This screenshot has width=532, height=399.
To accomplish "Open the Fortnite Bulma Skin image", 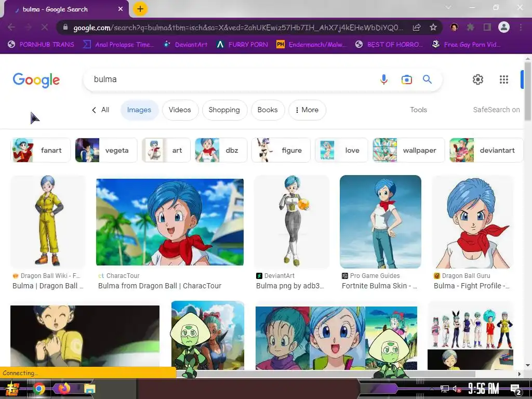I will pos(380,221).
